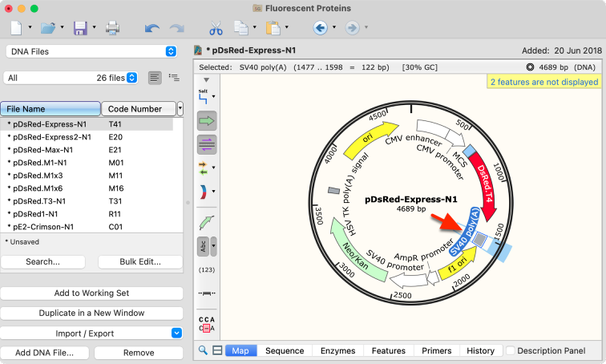This screenshot has height=364, width=606.
Task: Open Back history dropdown arrow
Action: click(x=334, y=27)
